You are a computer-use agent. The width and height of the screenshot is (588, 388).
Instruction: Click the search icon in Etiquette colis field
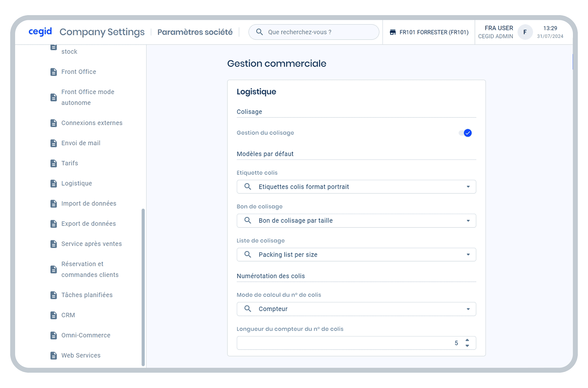(x=248, y=187)
